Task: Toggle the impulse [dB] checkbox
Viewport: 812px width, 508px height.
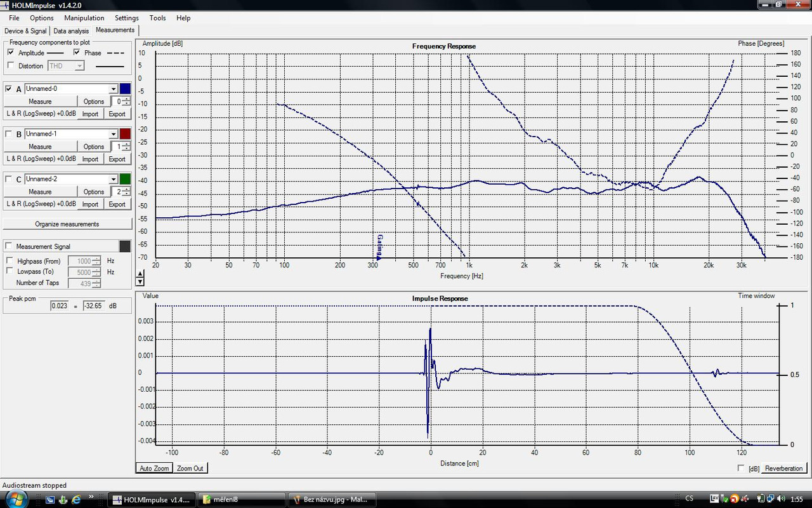Action: tap(742, 468)
